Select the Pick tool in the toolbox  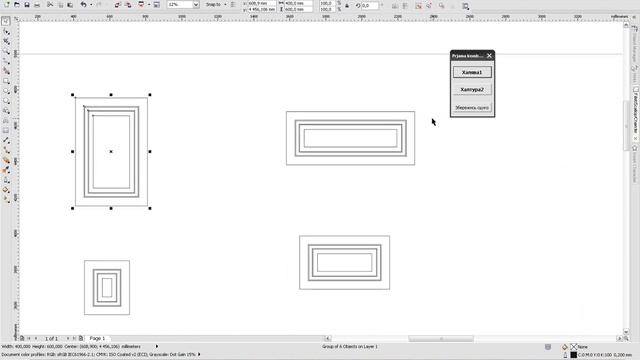(x=6, y=21)
